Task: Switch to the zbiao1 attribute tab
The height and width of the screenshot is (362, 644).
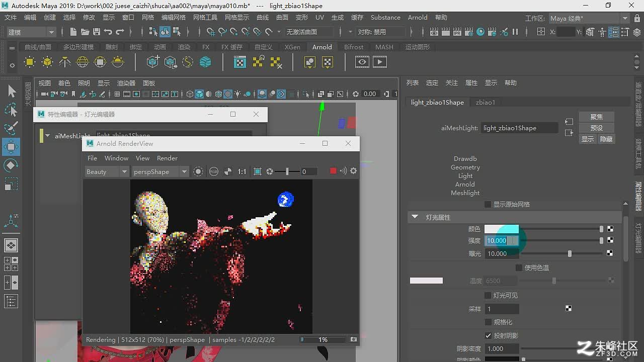Action: click(486, 102)
